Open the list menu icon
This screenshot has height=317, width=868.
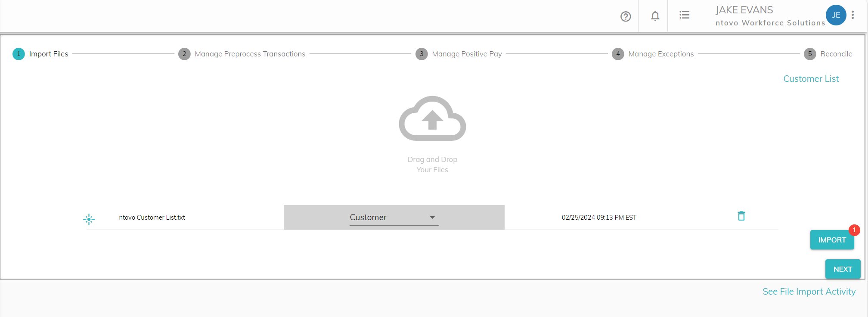coord(684,15)
